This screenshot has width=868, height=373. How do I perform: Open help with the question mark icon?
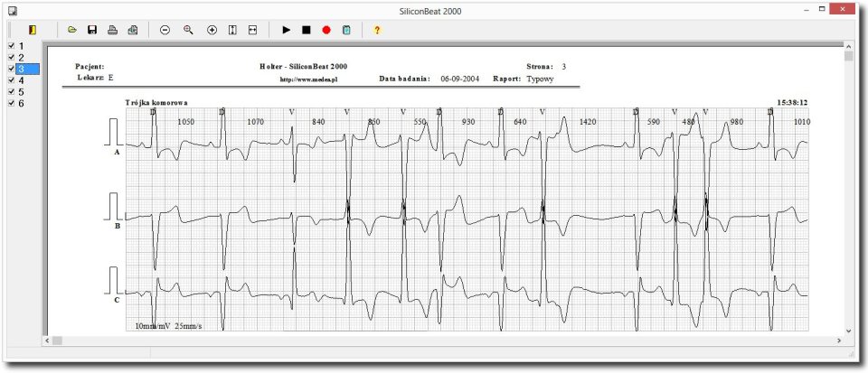[x=377, y=30]
